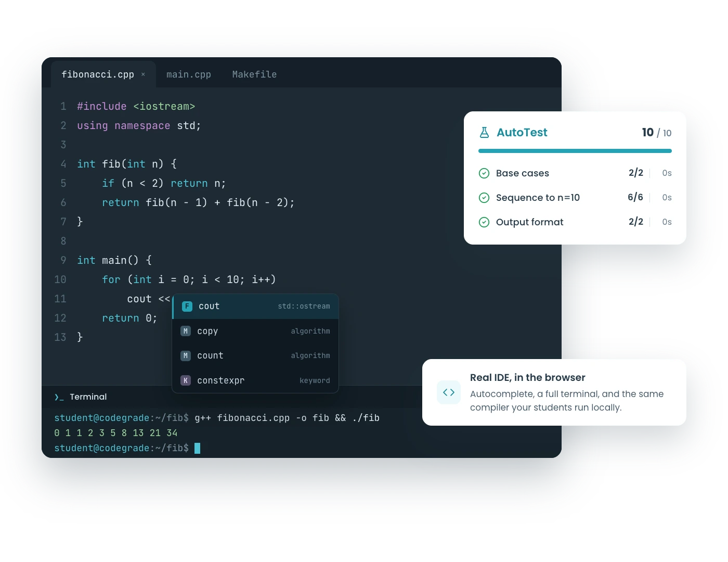This screenshot has width=728, height=562.
Task: Click the Sequence to n=10 check icon
Action: [484, 198]
